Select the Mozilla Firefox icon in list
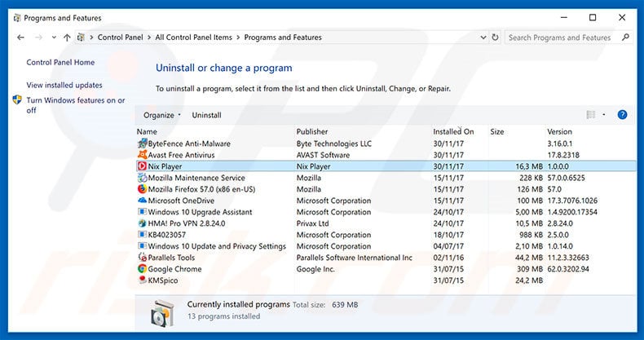 pyautogui.click(x=143, y=189)
